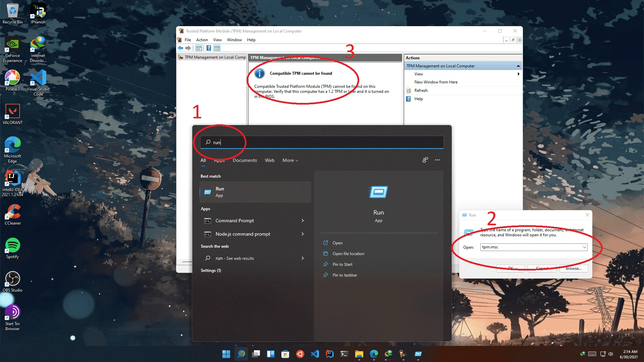Screen dimensions: 644x362
Task: Toggle Show/Hide Action Pane toolbar icon
Action: click(x=217, y=48)
